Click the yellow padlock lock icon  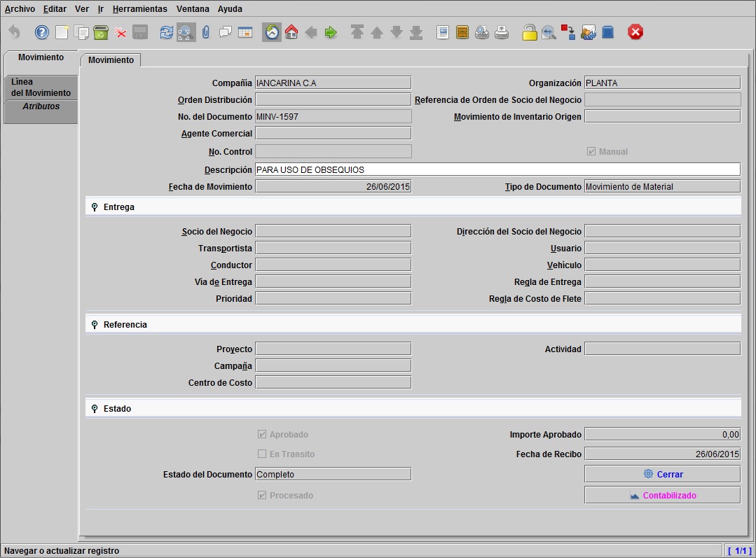click(x=530, y=32)
